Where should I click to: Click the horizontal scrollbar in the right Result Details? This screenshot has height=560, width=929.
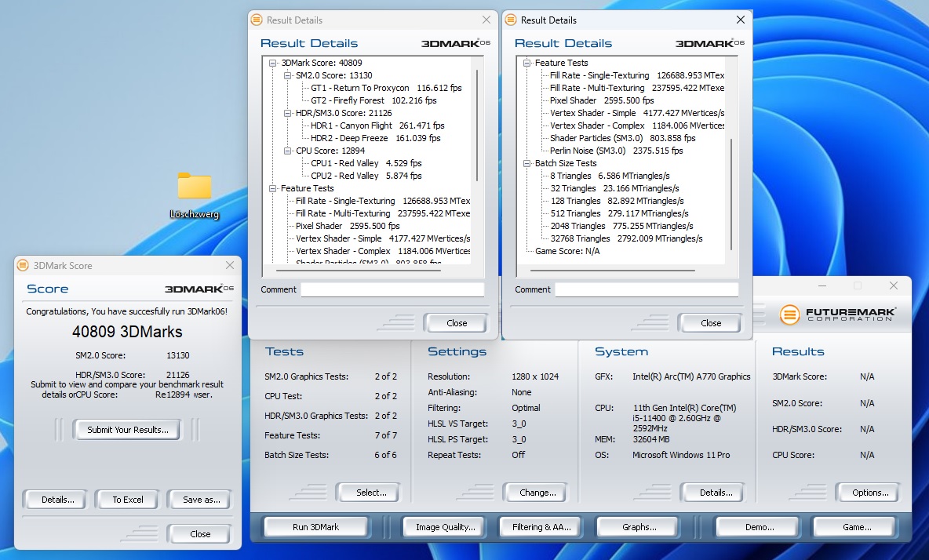(x=613, y=271)
